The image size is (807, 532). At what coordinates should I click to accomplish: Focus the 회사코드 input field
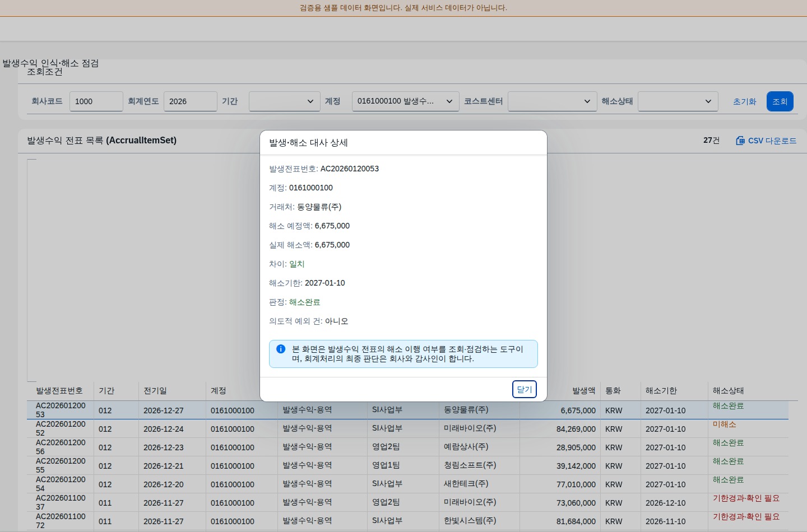click(96, 101)
